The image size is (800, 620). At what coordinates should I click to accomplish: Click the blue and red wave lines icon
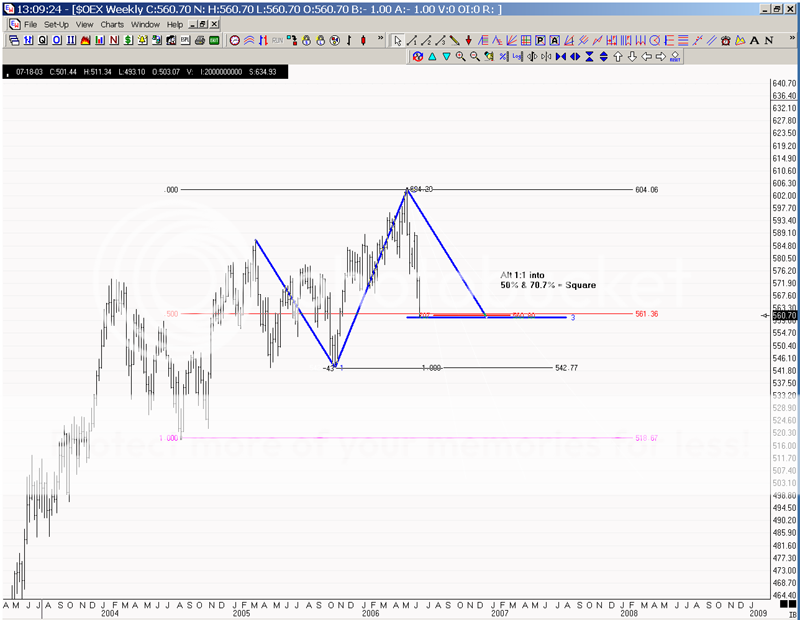point(249,40)
